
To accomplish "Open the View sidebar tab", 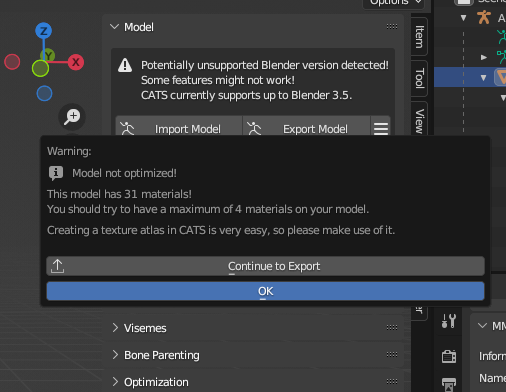I will click(419, 119).
